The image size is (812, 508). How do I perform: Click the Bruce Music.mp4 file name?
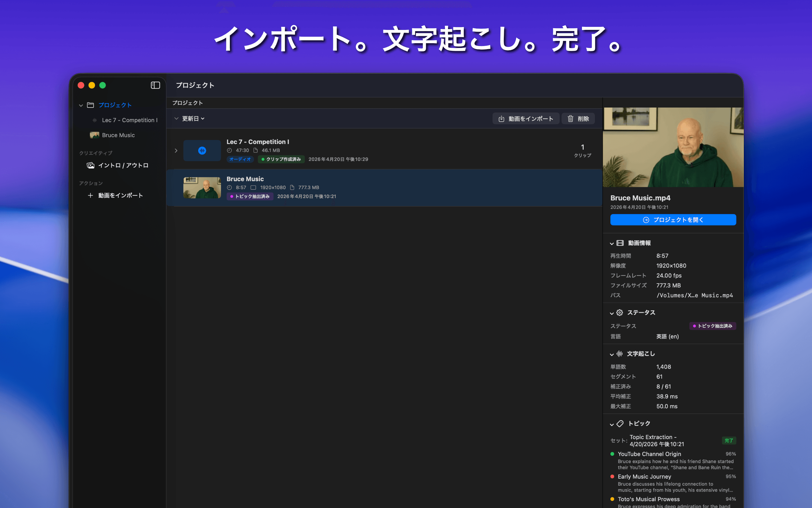(x=640, y=198)
